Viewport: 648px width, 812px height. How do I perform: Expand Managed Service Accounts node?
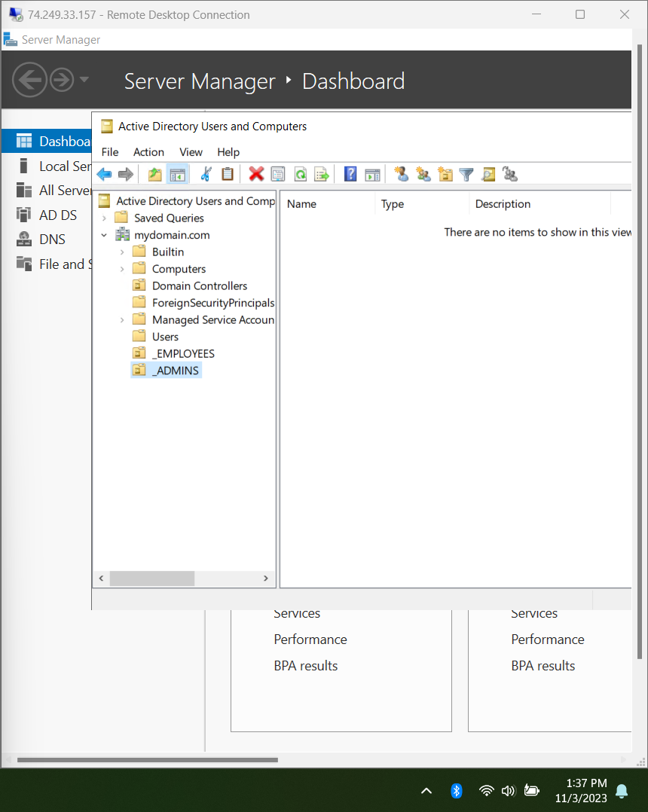pyautogui.click(x=123, y=319)
